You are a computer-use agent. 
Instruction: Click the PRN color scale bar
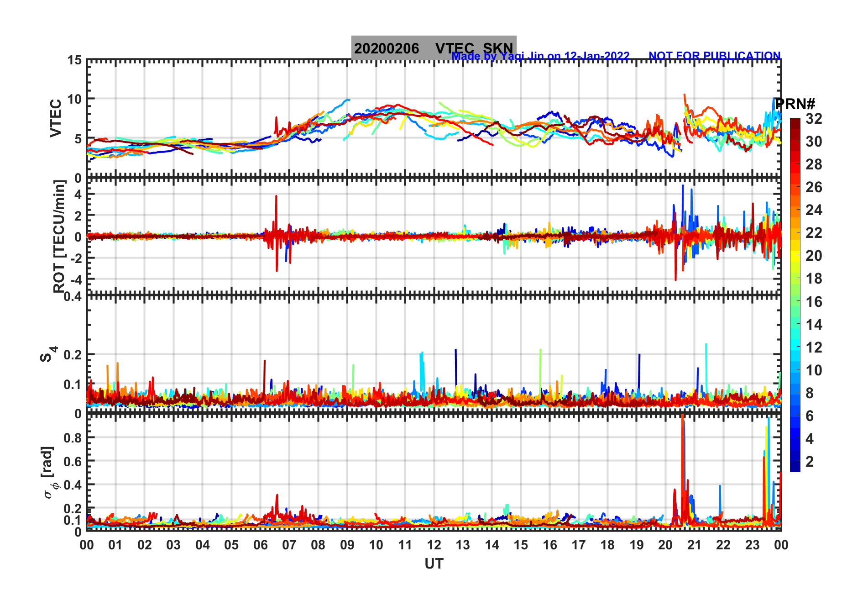(795, 295)
